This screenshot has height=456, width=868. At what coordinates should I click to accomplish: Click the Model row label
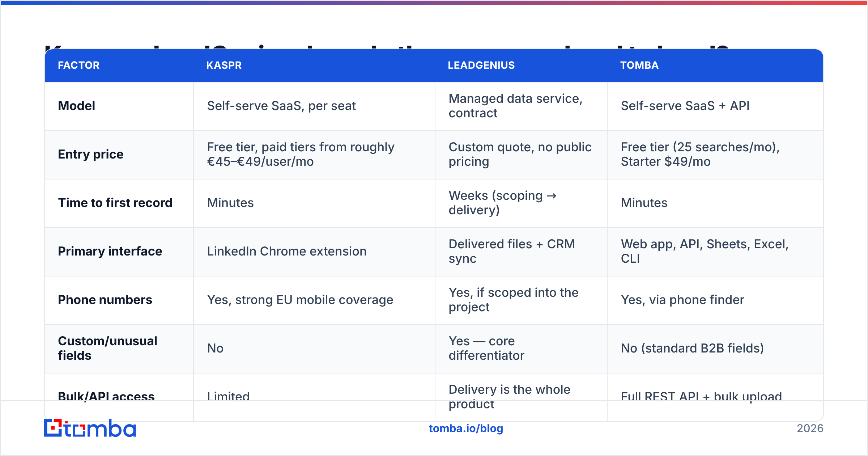click(77, 106)
